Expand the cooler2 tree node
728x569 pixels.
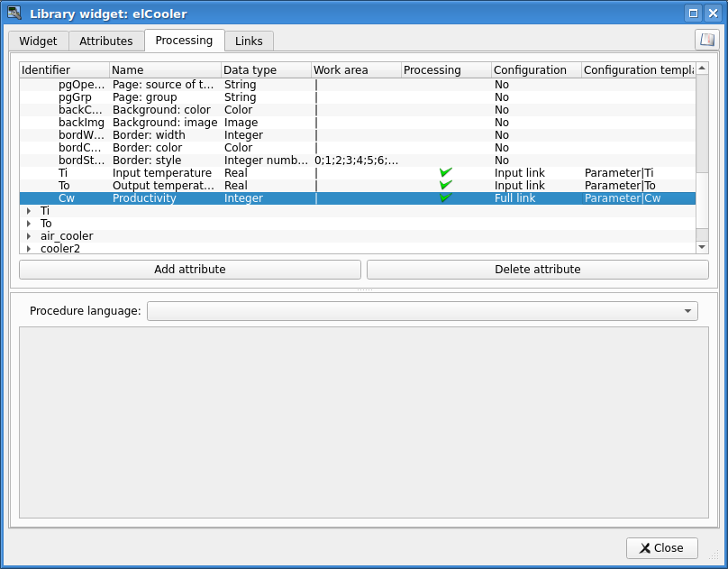pyautogui.click(x=28, y=249)
